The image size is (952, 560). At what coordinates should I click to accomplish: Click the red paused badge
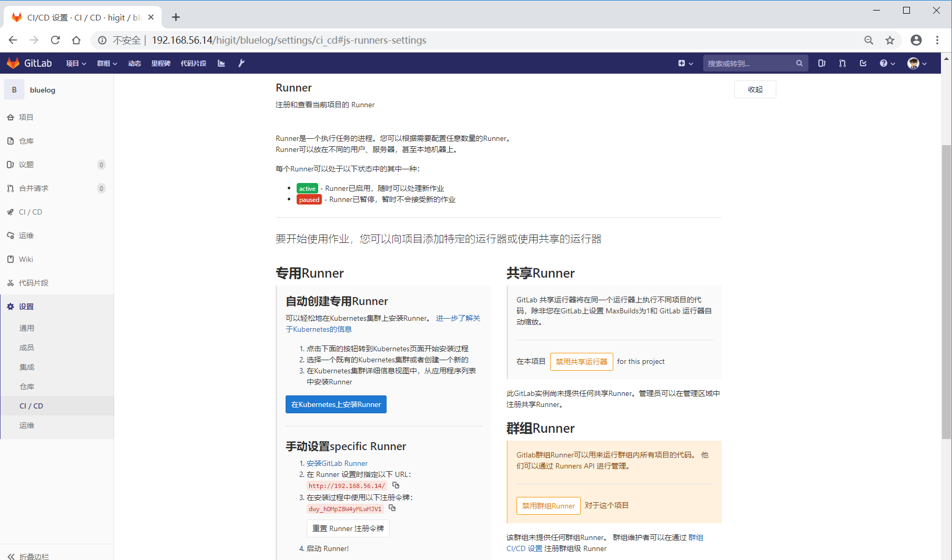309,199
